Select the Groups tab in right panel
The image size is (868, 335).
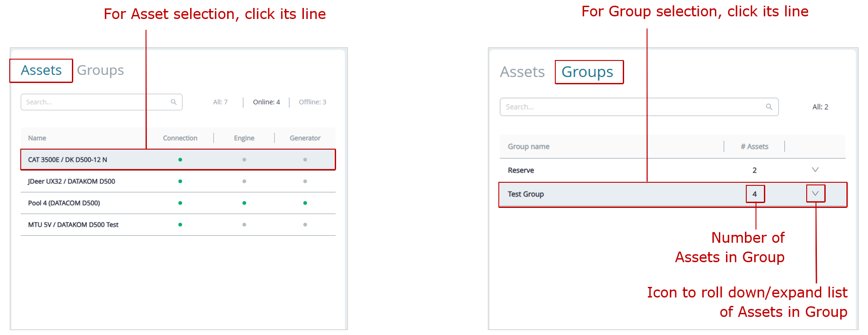pos(587,72)
